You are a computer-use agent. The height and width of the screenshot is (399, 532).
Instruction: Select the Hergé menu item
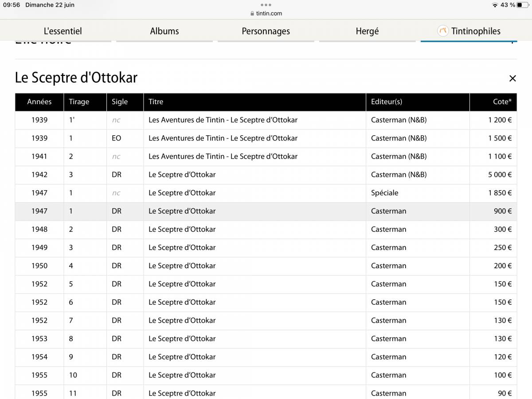367,31
